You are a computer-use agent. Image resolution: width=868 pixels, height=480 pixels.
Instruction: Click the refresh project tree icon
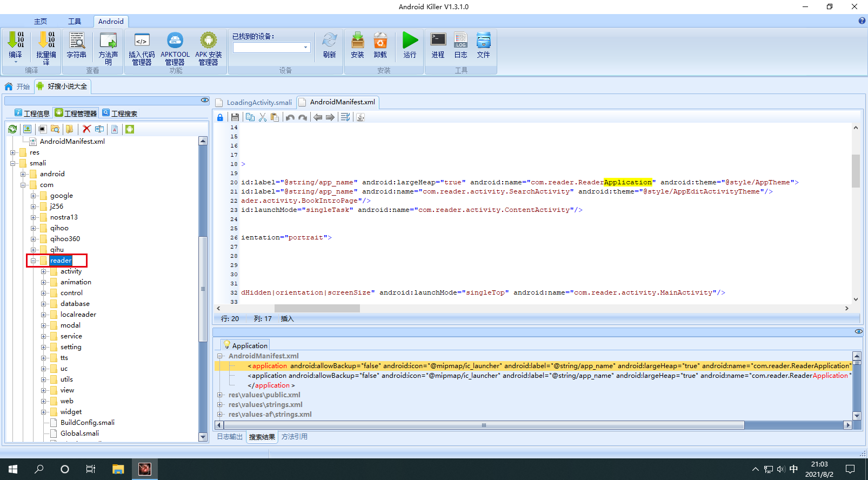coord(12,129)
